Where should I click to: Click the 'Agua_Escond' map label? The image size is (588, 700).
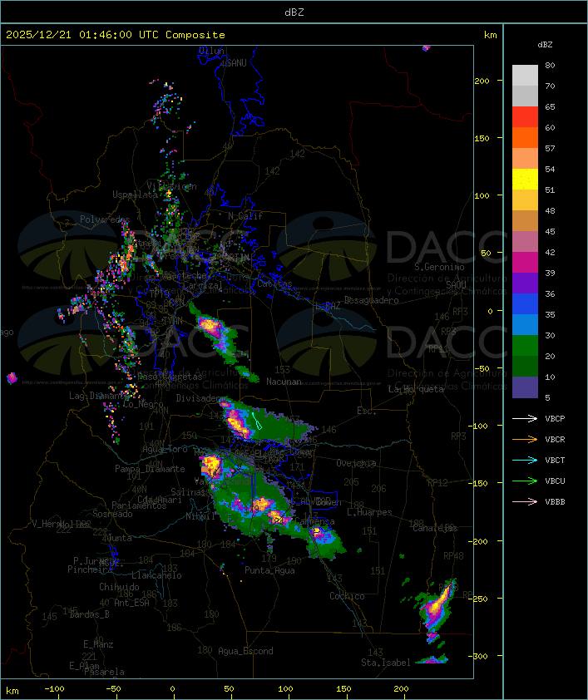[245, 651]
